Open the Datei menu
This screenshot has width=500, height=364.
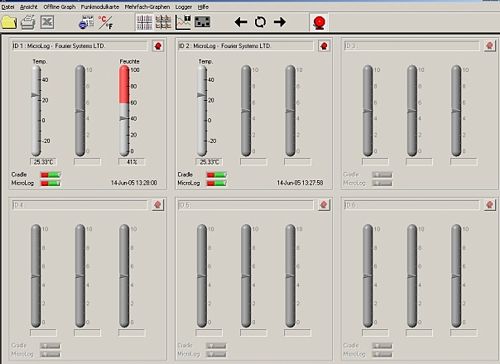(8, 7)
